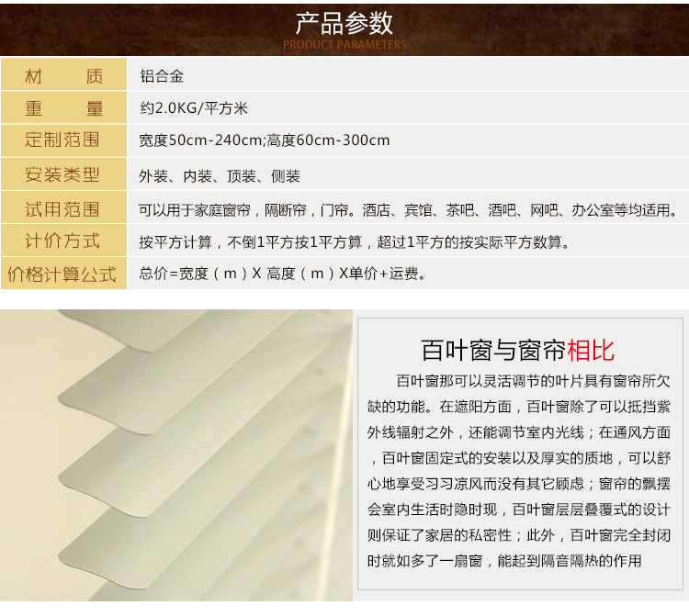689x616 pixels.
Task: Select the 安装类型 label cell
Action: [x=63, y=174]
